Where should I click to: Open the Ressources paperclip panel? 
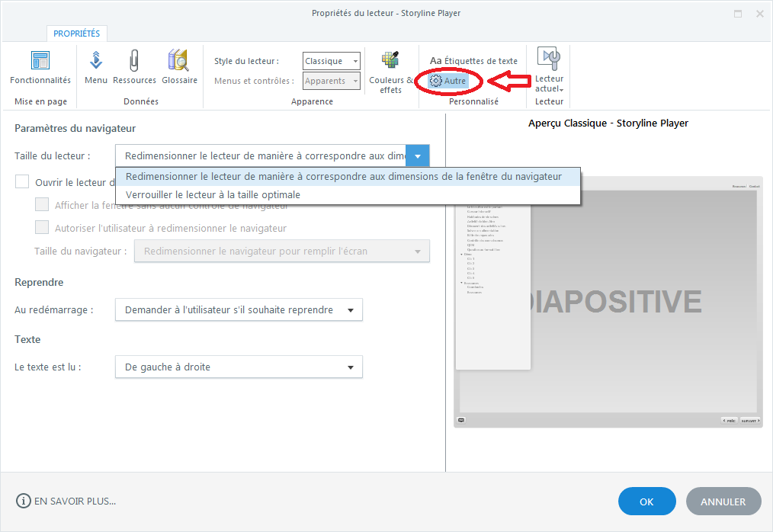pos(134,67)
